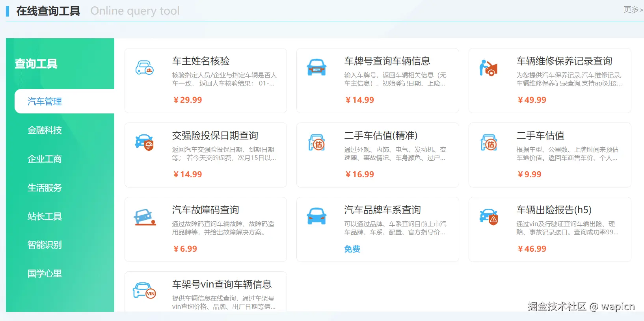Click the ¥14.99 price of 交强险投保日期查询
The width and height of the screenshot is (644, 321).
click(x=188, y=174)
